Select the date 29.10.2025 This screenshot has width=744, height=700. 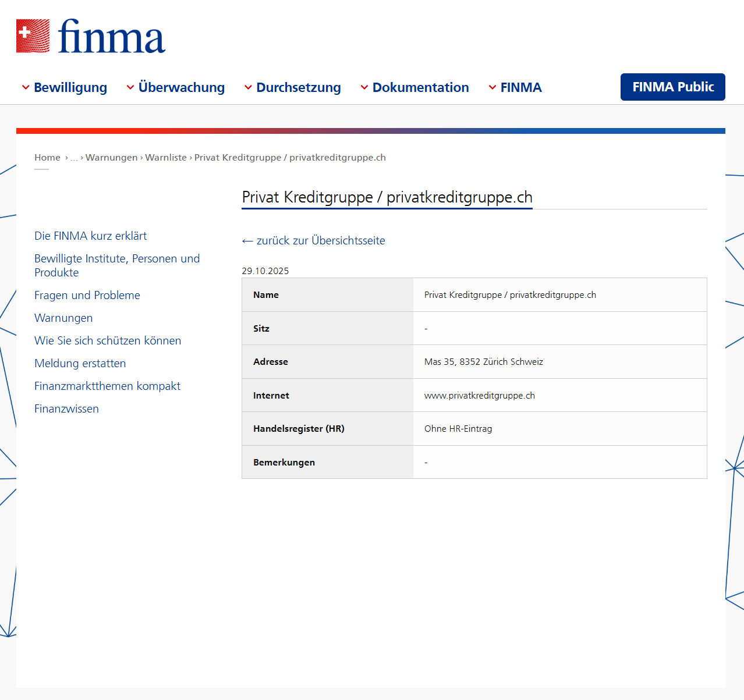tap(265, 271)
